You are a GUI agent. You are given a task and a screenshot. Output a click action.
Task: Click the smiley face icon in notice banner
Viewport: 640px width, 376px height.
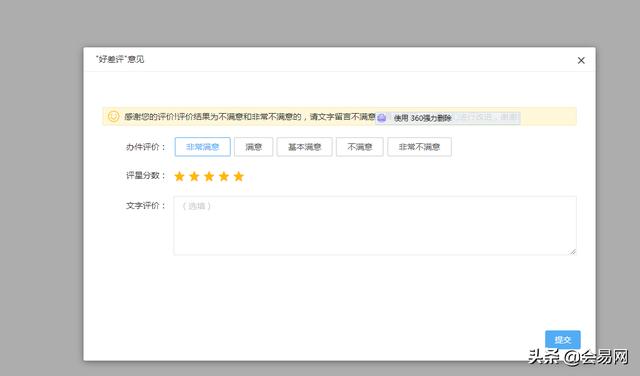(113, 116)
